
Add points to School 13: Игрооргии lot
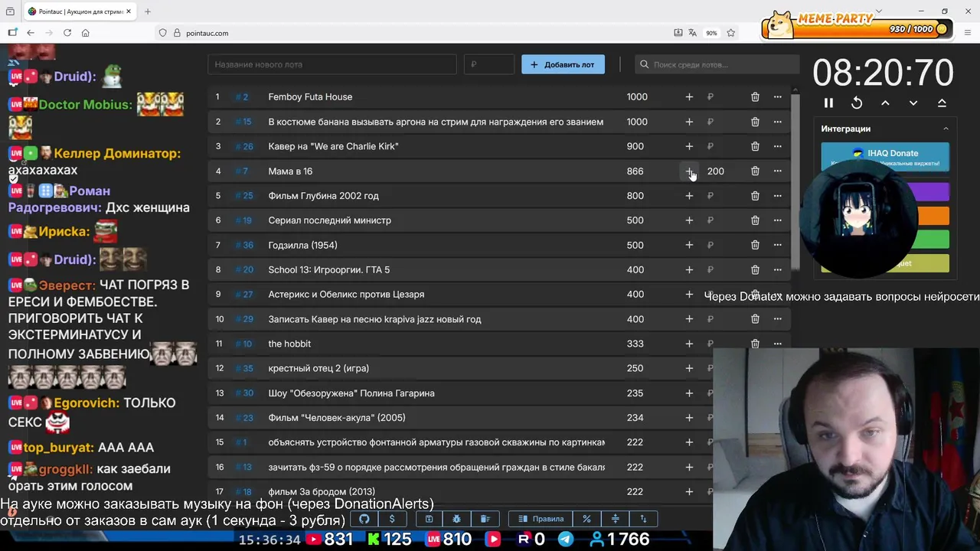(689, 270)
